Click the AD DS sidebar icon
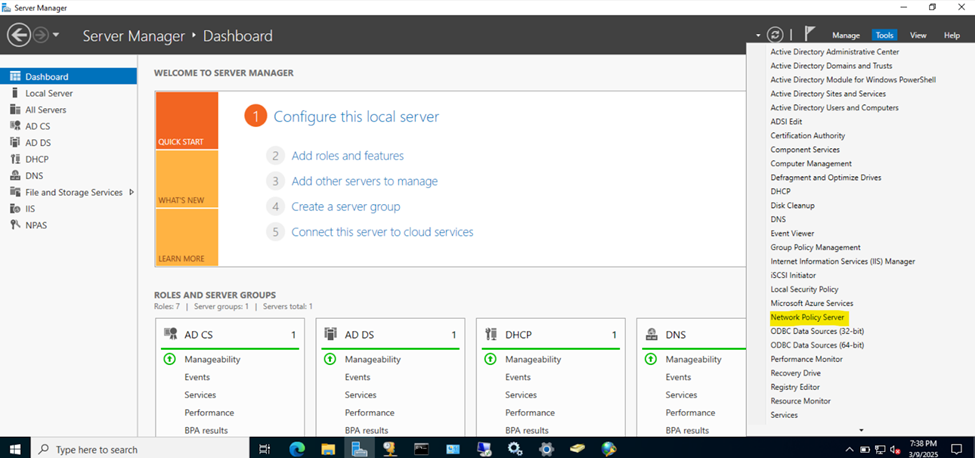Viewport: 975px width, 458px height. point(16,142)
